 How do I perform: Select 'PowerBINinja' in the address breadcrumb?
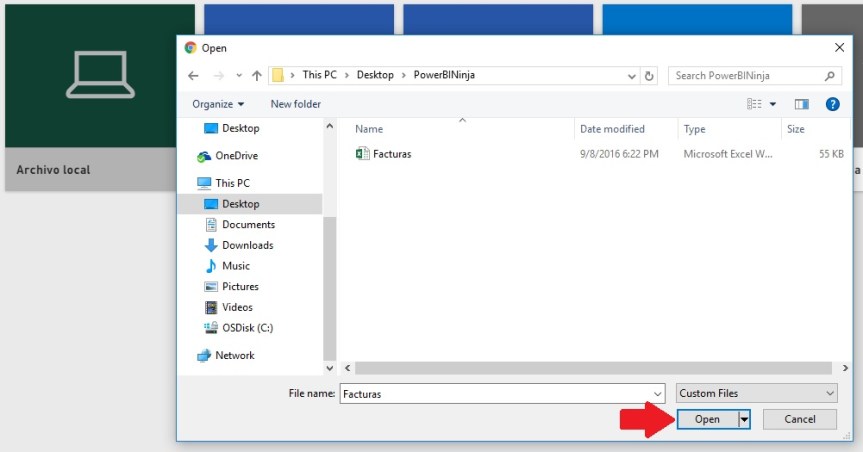[x=444, y=75]
